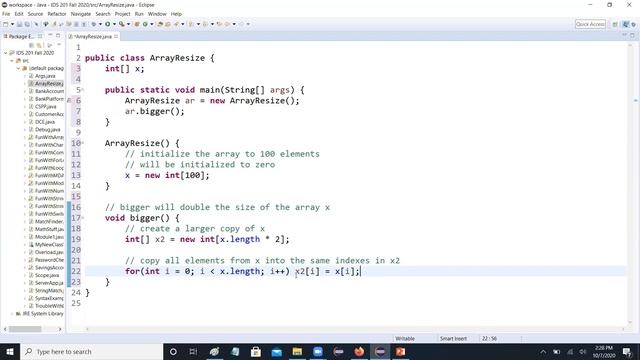Image resolution: width=640 pixels, height=360 pixels.
Task: Open dropdown arrow next to New icon
Action: pyautogui.click(x=12, y=24)
